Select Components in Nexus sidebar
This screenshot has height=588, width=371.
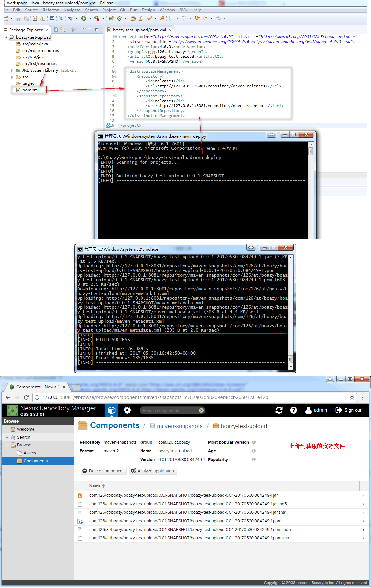click(38, 461)
